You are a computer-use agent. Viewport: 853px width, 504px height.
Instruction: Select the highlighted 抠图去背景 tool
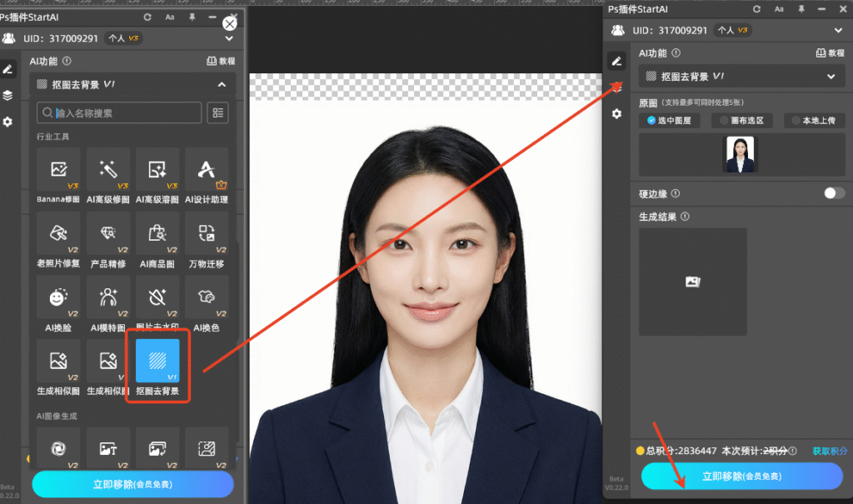157,362
